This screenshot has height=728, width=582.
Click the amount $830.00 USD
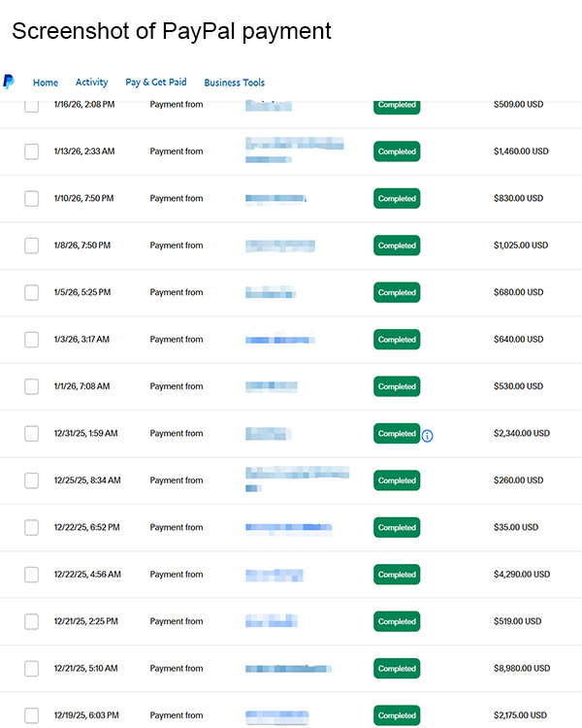click(x=518, y=198)
